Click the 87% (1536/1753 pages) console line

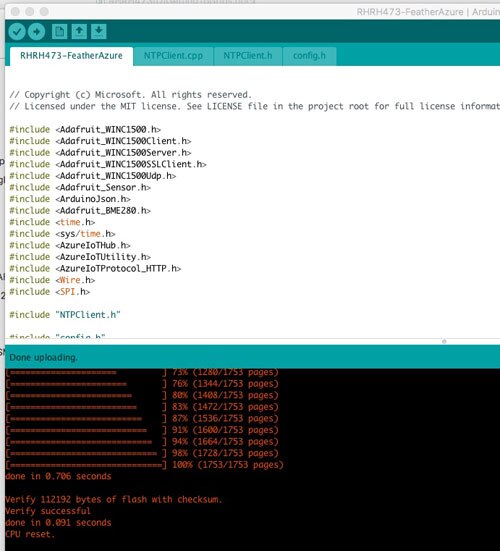pos(142,418)
